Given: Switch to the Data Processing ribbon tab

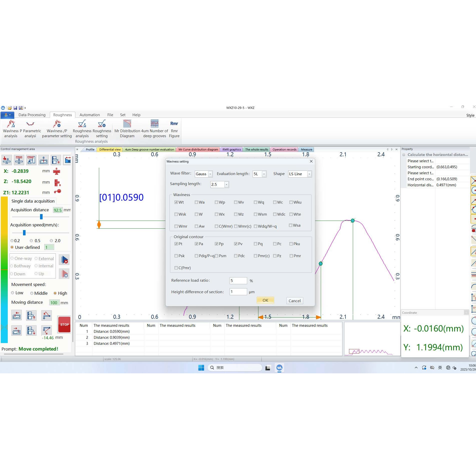Looking at the screenshot, I should click(x=32, y=115).
